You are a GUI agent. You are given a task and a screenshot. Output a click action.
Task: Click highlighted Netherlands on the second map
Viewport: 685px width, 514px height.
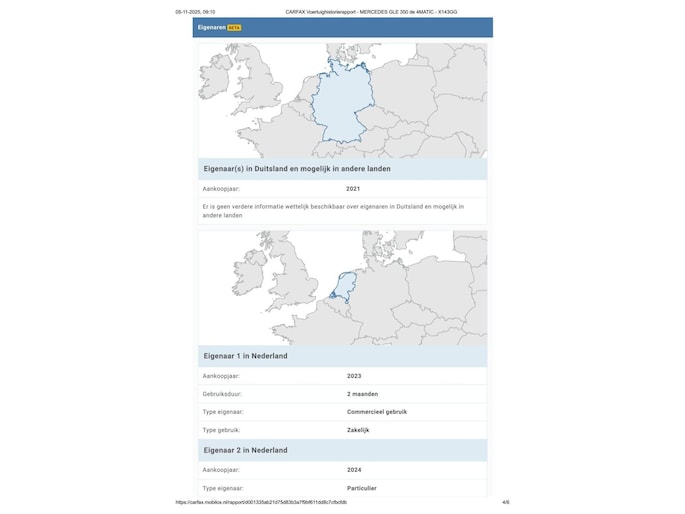point(343,287)
